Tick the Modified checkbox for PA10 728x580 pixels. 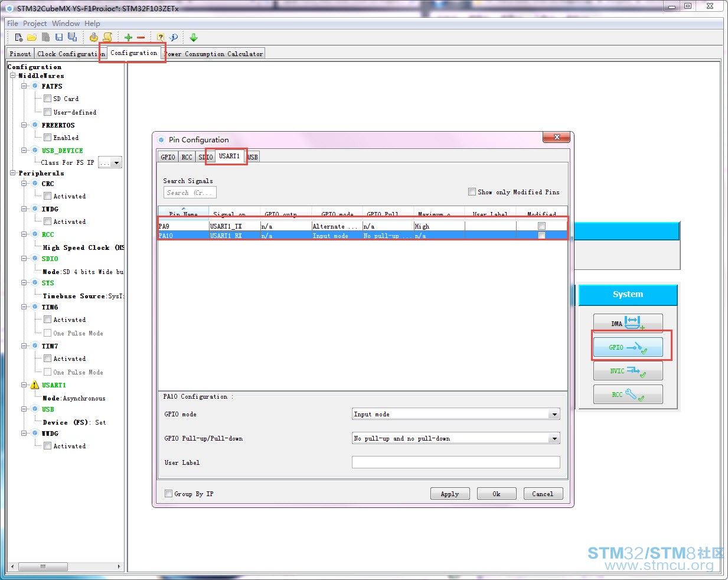pos(541,236)
